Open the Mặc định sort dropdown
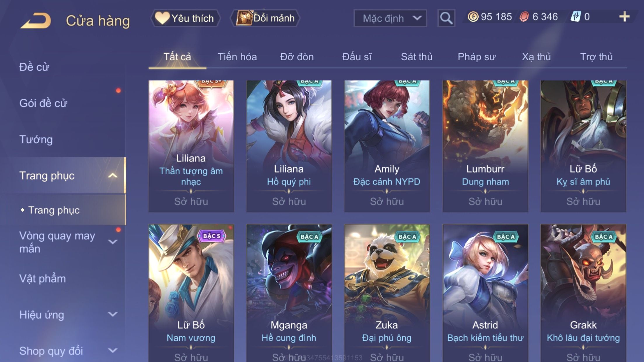The width and height of the screenshot is (644, 362). point(390,18)
